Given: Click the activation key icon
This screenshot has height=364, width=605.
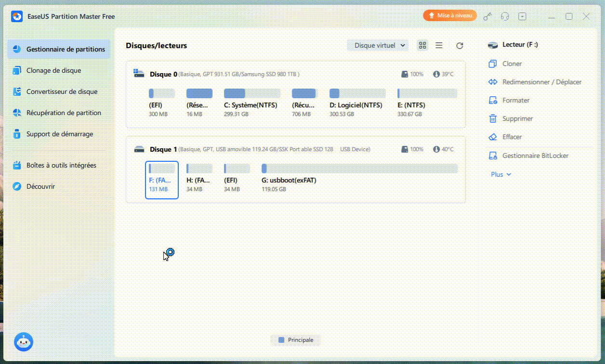Looking at the screenshot, I should pos(488,16).
